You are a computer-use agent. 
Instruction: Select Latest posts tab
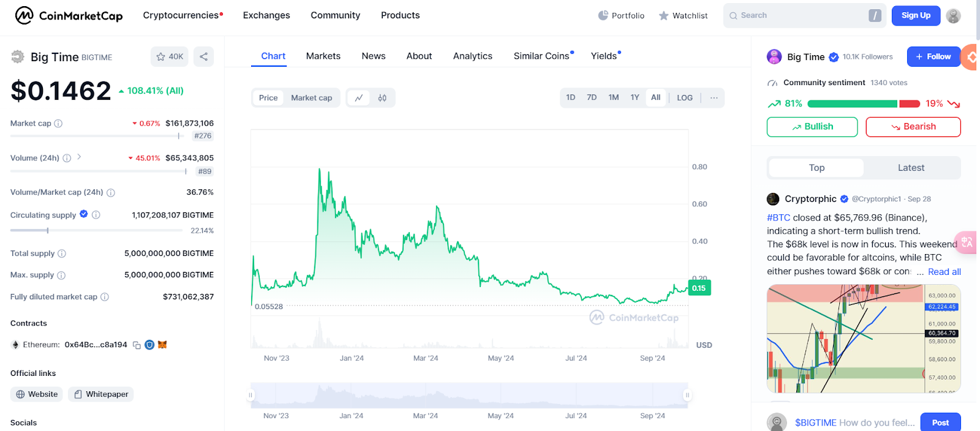coord(911,168)
